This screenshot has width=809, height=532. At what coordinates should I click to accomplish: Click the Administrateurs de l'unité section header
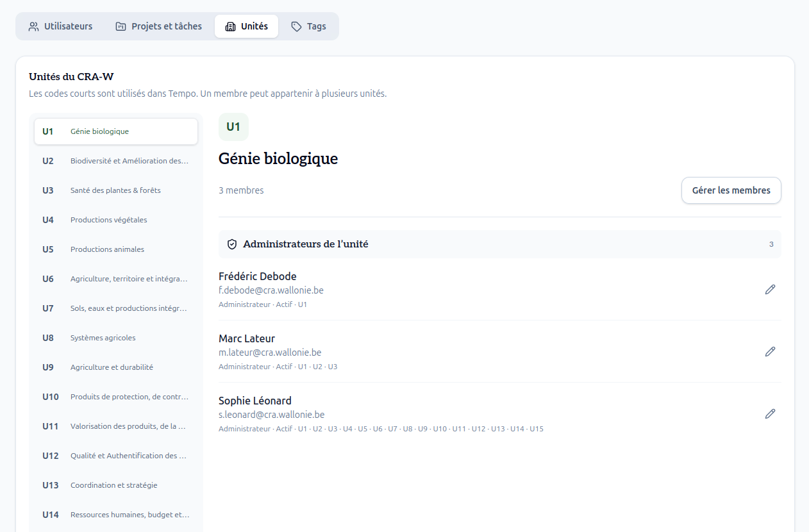[x=500, y=244]
